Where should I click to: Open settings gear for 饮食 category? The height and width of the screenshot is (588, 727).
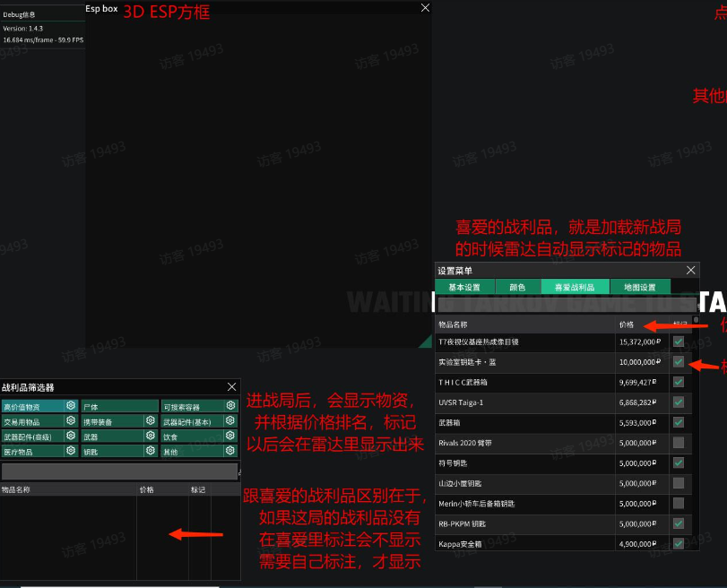click(229, 437)
